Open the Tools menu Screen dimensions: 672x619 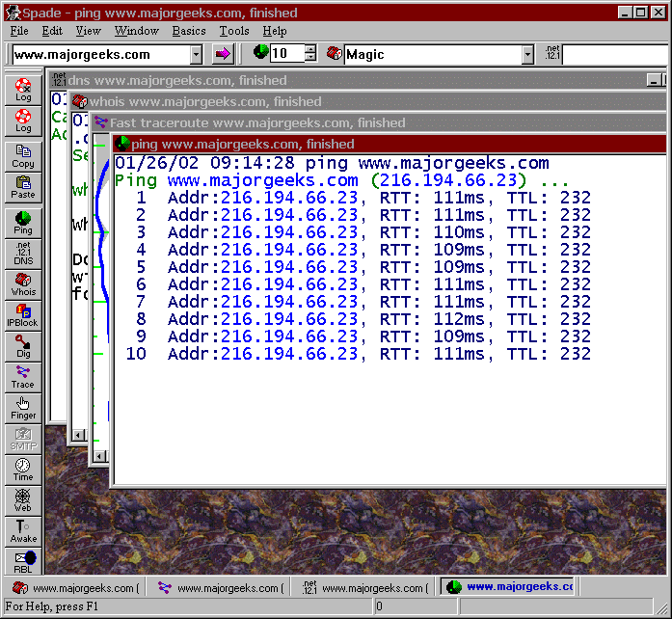(x=234, y=31)
